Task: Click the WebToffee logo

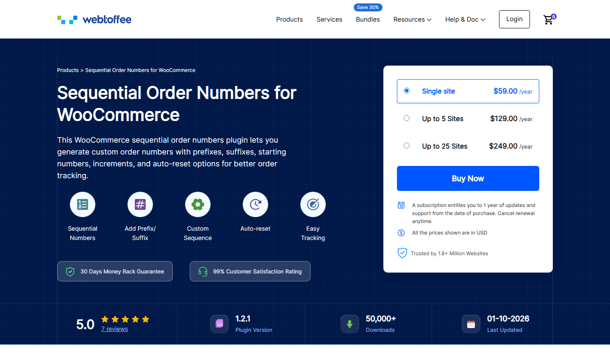Action: (94, 19)
